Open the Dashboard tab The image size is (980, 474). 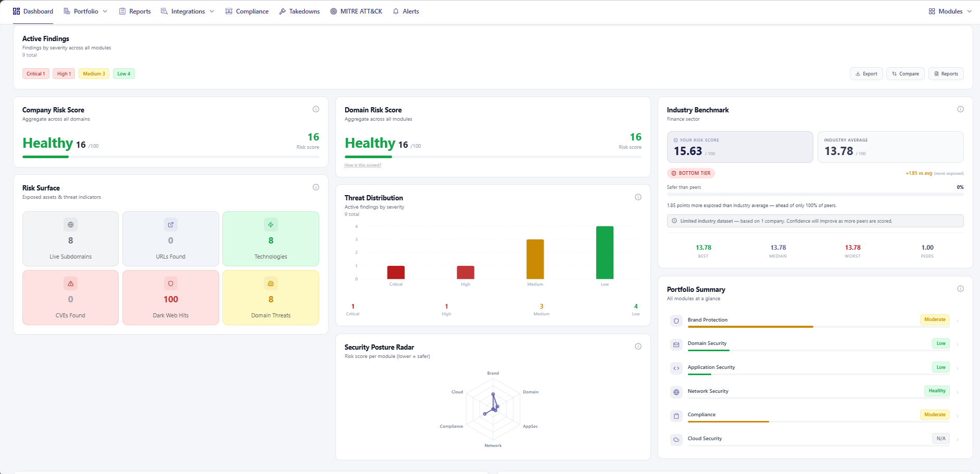coord(33,11)
